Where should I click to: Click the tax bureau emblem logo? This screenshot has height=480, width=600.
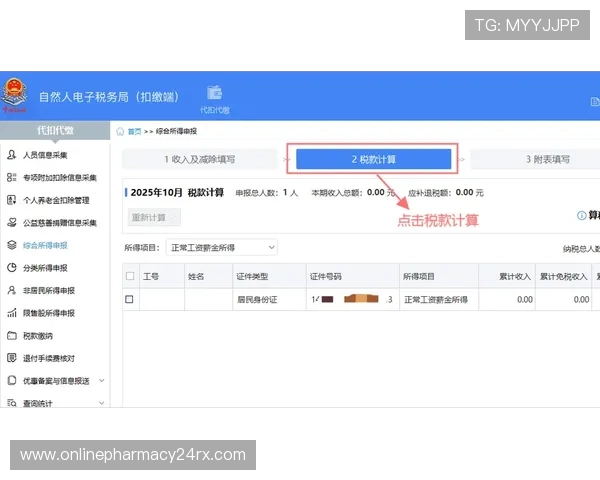tap(15, 93)
